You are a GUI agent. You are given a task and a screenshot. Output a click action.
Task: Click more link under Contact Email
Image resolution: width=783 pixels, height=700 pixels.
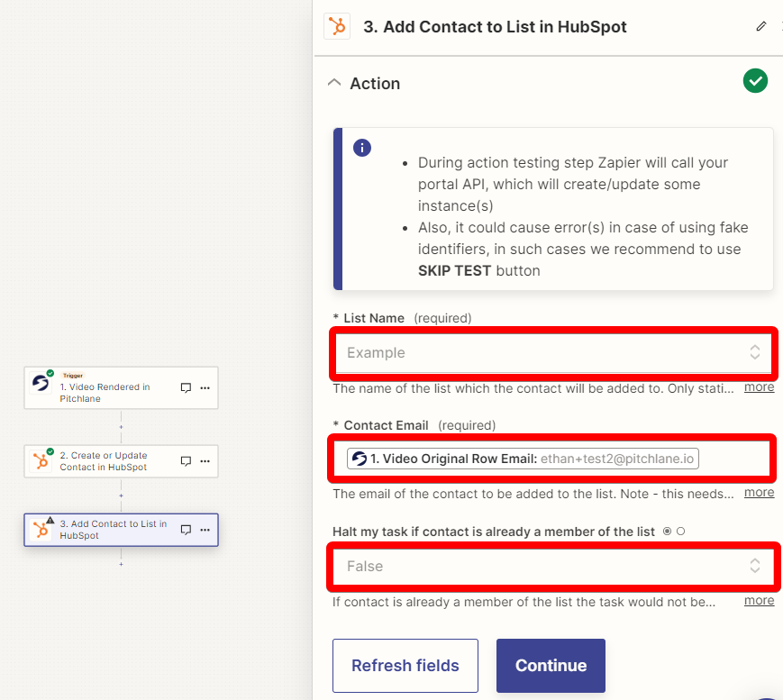tap(759, 492)
